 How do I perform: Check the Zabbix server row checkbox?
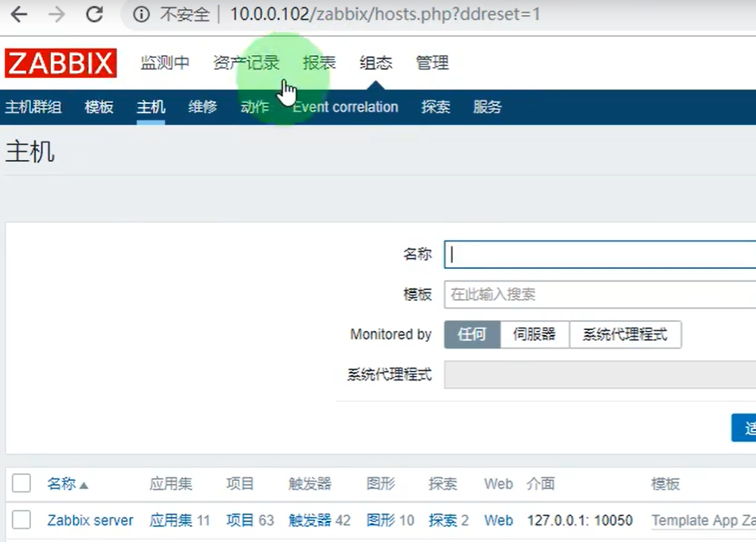22,520
